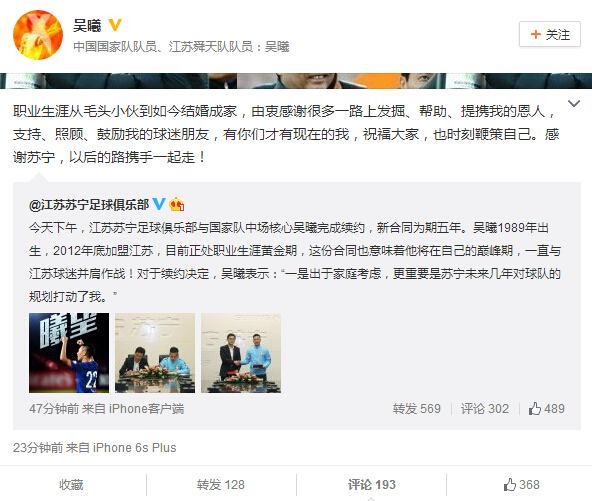Click the orange plus on the 关注 button
Screen dimensions: 592x501
pyautogui.click(x=535, y=34)
